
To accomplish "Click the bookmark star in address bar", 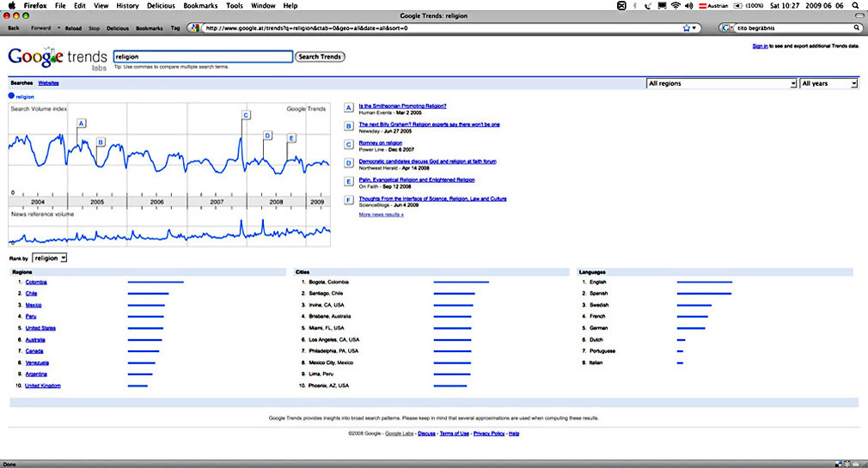I will click(687, 27).
